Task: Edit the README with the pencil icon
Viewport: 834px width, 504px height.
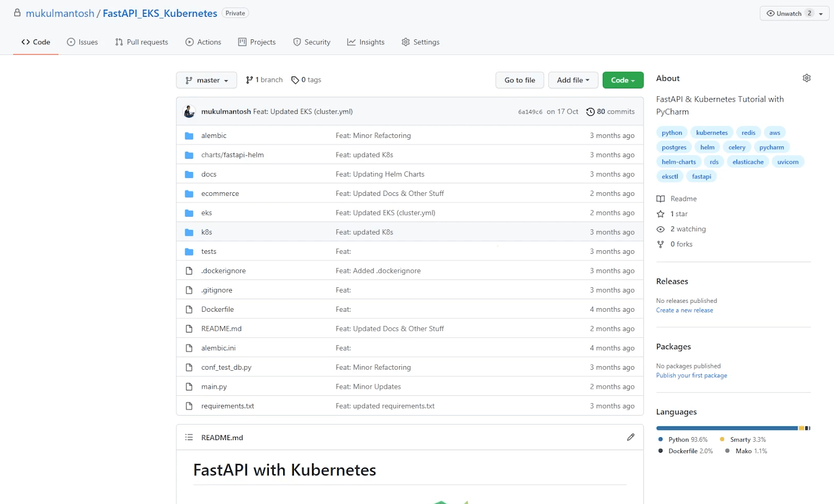Action: 631,437
